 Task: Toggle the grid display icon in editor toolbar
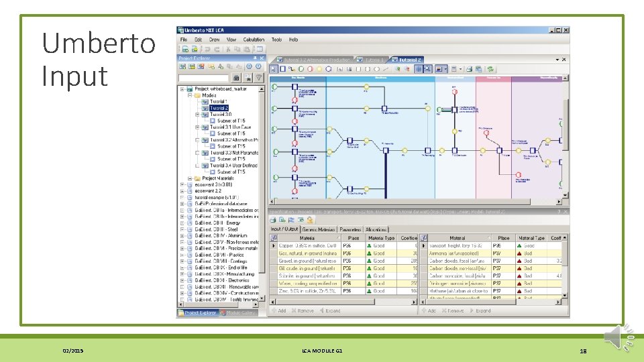point(419,69)
